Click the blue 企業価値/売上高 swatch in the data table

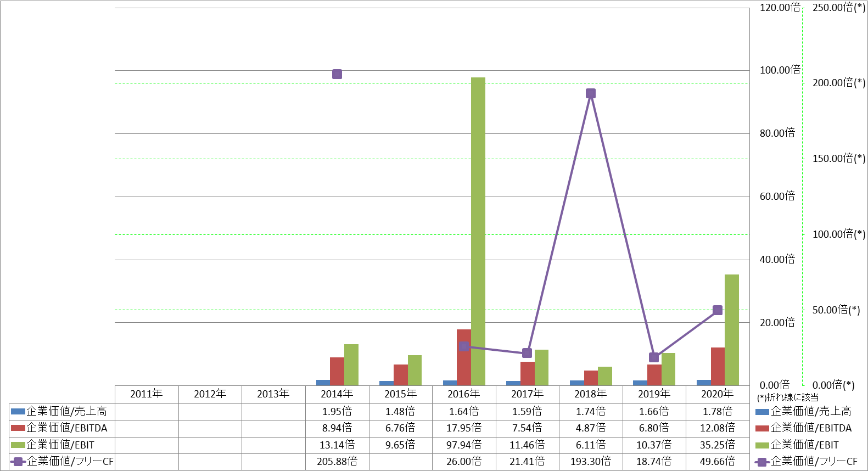pyautogui.click(x=18, y=411)
